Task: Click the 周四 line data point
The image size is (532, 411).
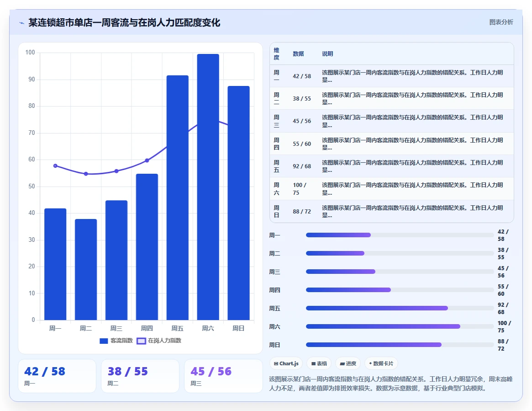Action: point(147,160)
